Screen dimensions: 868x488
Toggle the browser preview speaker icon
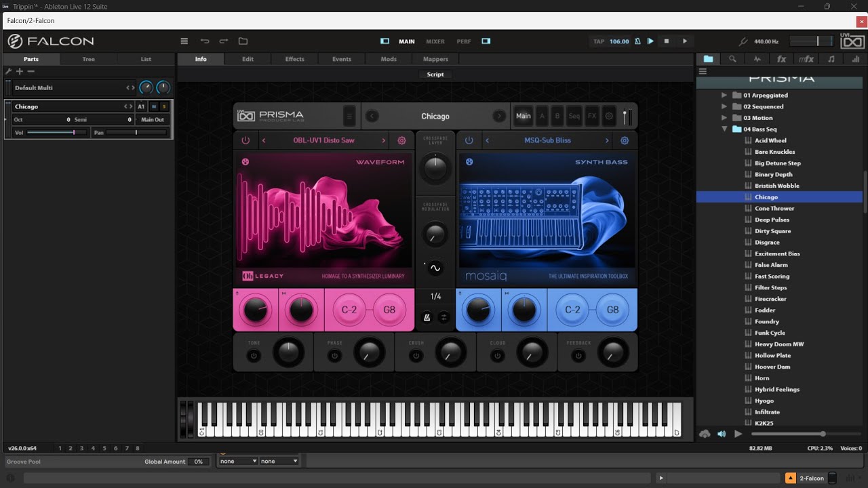722,434
